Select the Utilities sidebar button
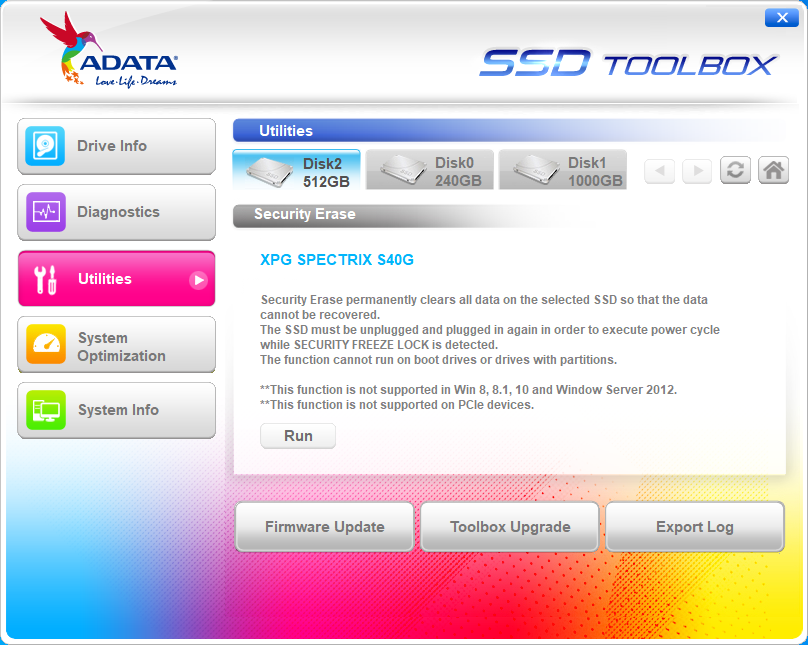 pos(116,279)
